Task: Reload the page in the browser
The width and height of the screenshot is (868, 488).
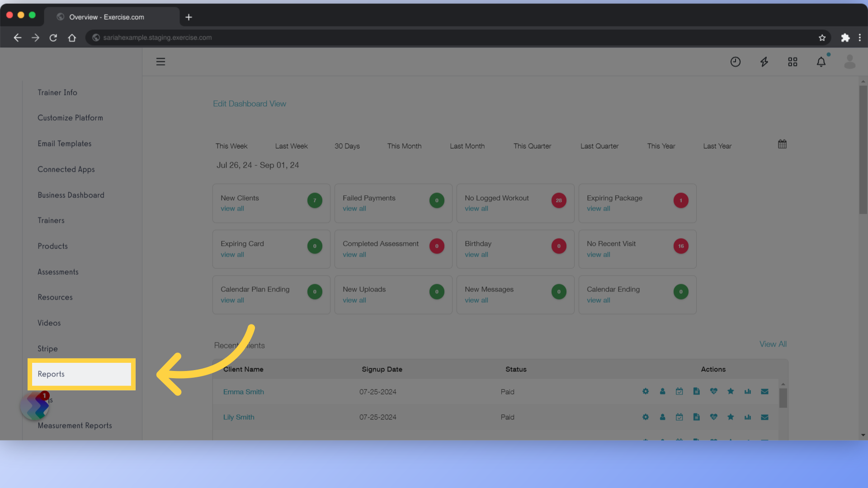Action: coord(53,38)
